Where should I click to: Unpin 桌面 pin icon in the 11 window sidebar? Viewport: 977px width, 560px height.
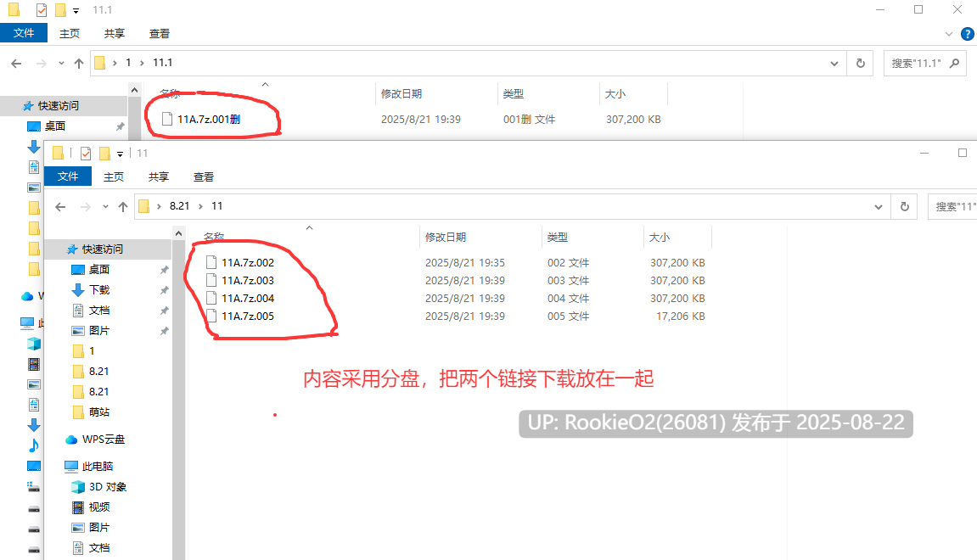(164, 270)
